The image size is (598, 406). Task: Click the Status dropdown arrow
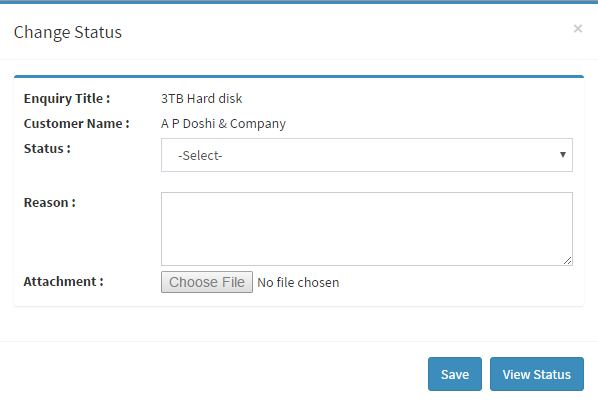tap(563, 155)
